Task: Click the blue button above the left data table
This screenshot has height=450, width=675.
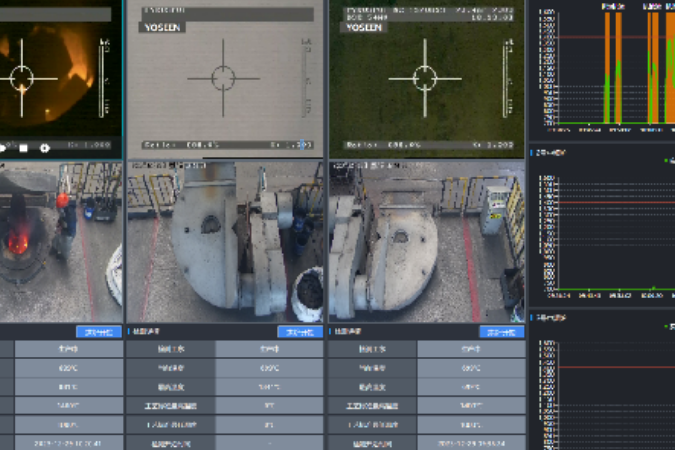Action: 98,331
